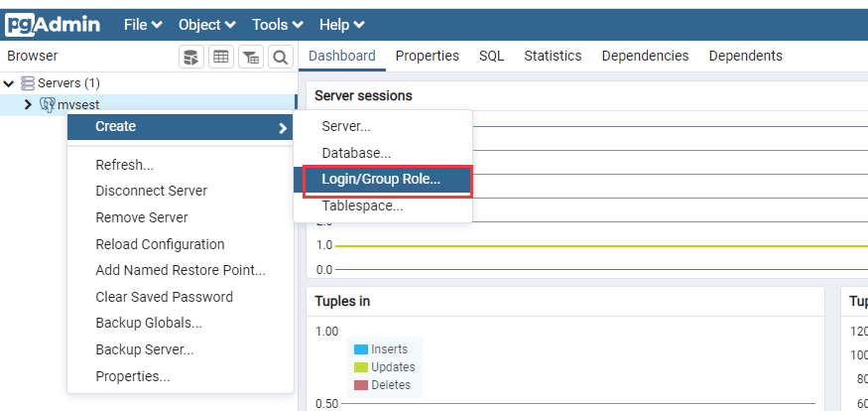868x411 pixels.
Task: Click the red Deletes legend swatch
Action: point(361,385)
